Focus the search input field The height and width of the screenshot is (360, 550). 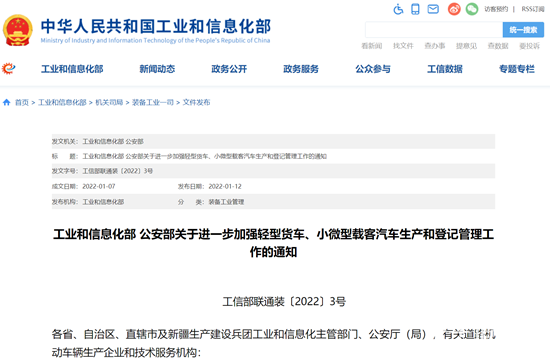[x=434, y=30]
